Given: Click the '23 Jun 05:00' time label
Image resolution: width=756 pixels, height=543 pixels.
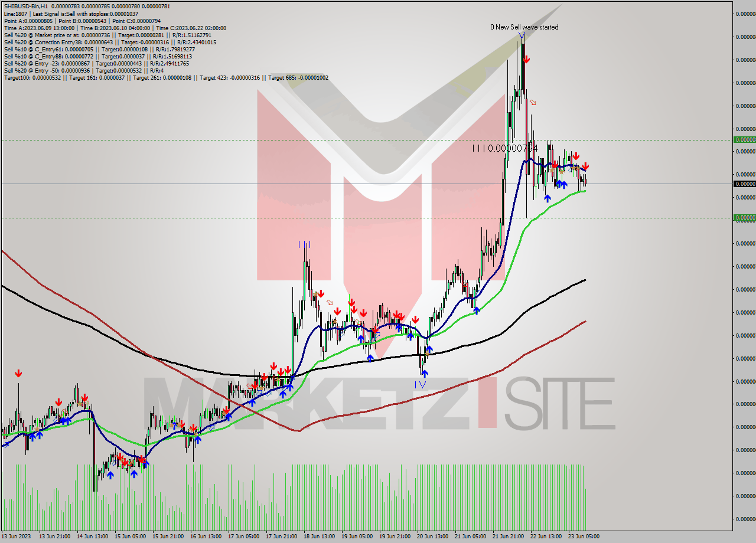Looking at the screenshot, I should pos(584,537).
